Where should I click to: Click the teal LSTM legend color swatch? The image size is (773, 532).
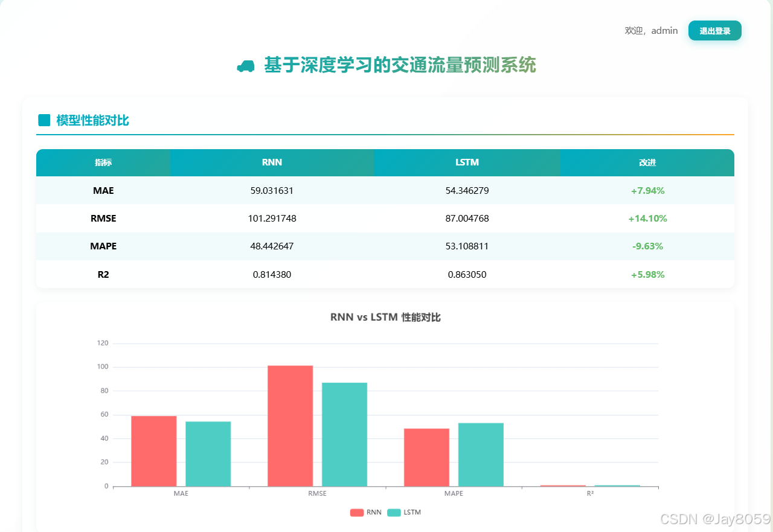point(394,512)
